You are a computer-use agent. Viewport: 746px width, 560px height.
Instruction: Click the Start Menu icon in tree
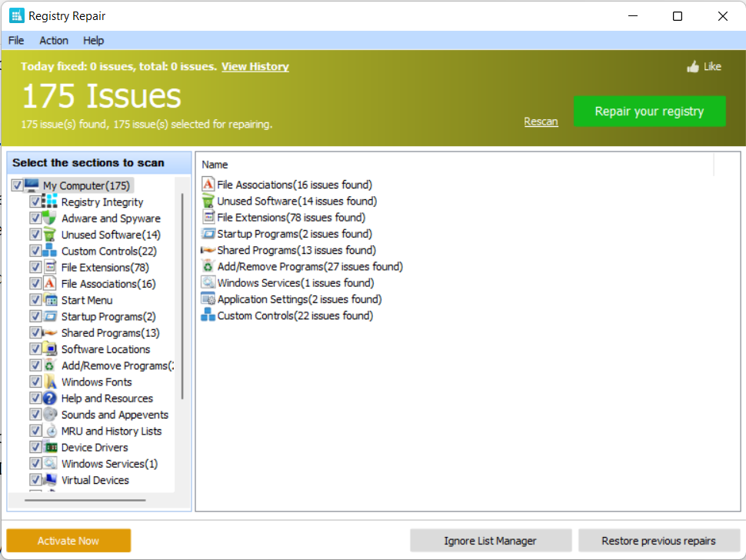pyautogui.click(x=51, y=300)
